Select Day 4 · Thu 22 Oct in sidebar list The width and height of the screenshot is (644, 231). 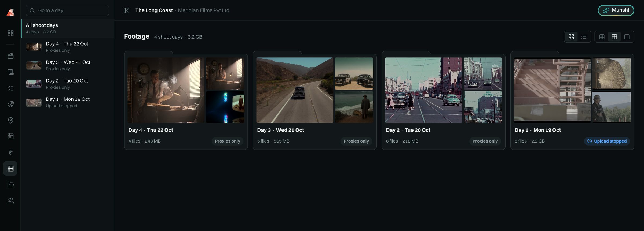pos(68,47)
